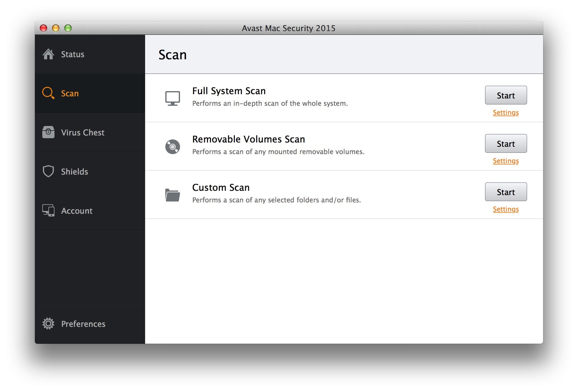Open Account using the devices icon
The image size is (578, 392).
tap(48, 210)
